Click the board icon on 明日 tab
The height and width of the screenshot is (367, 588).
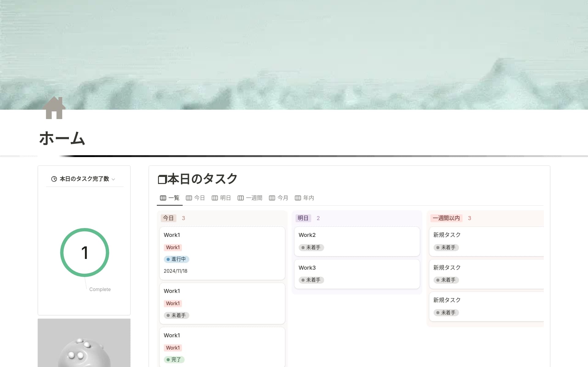point(215,198)
